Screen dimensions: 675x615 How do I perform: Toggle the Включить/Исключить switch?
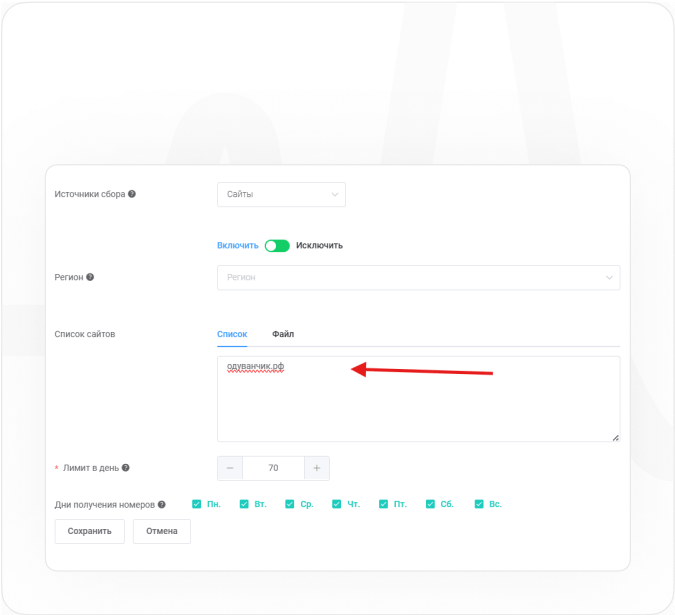coord(277,245)
